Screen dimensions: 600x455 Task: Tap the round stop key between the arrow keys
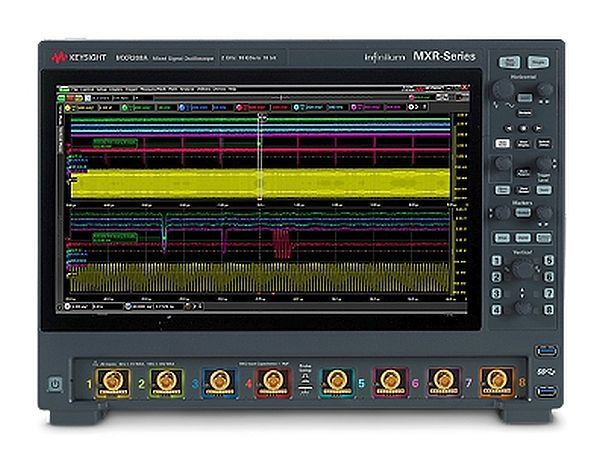[x=523, y=128]
